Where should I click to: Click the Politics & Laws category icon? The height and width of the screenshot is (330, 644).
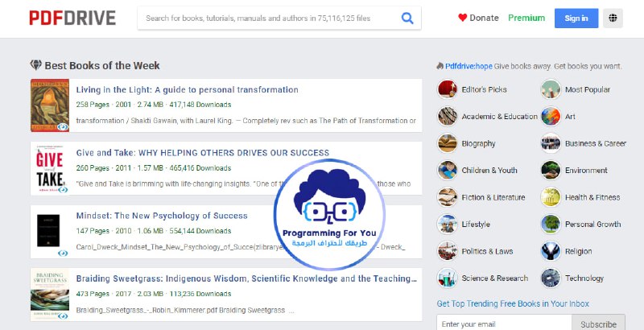(x=448, y=251)
